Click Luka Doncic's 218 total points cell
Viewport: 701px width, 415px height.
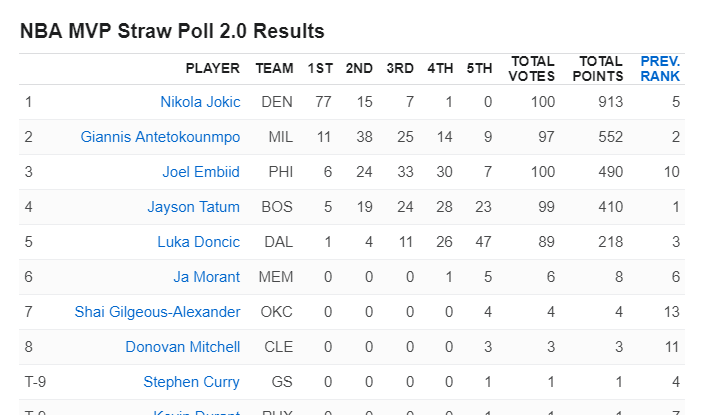click(611, 242)
